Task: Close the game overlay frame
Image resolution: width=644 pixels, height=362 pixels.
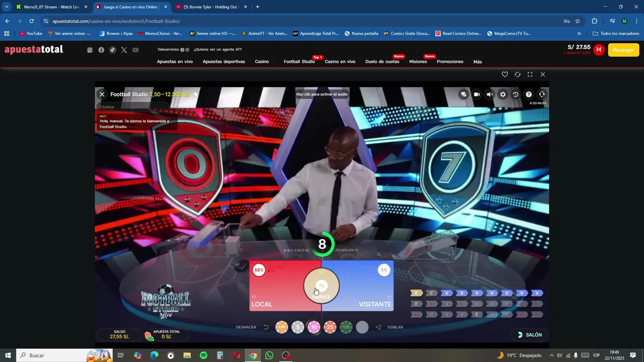Action: (542, 74)
